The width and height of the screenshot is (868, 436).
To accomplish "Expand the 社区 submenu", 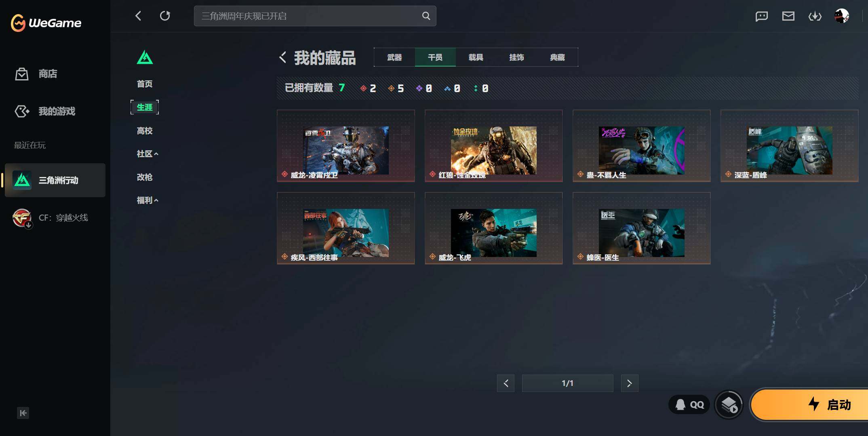I will click(x=147, y=154).
